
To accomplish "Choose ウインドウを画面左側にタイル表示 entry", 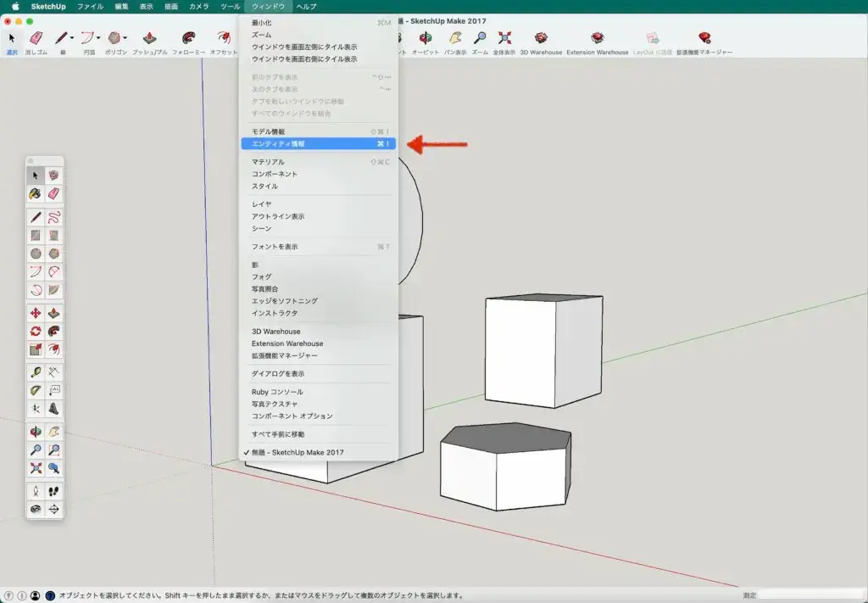I will coord(319,47).
